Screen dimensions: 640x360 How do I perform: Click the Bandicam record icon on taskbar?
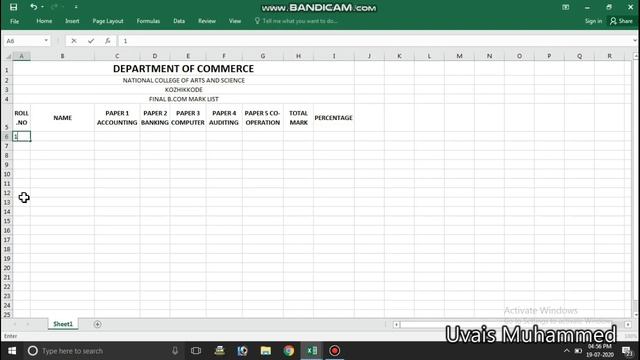[335, 351]
